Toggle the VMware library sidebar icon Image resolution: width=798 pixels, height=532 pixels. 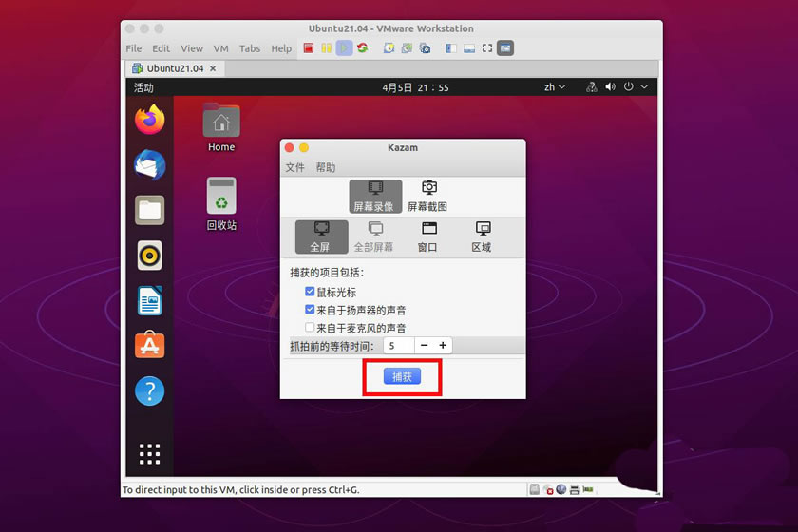451,47
